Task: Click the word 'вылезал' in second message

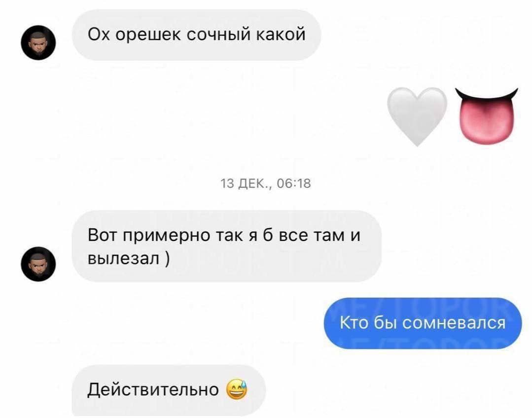Action: point(123,259)
